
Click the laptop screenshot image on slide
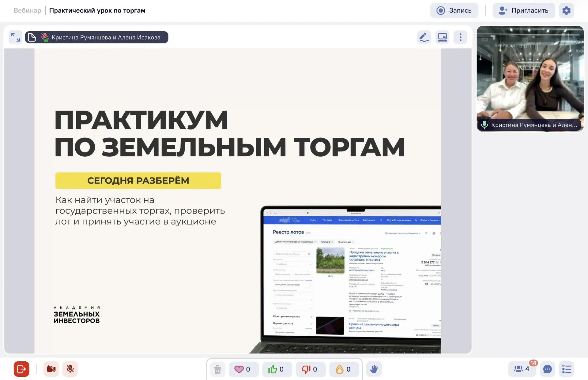[x=346, y=279]
